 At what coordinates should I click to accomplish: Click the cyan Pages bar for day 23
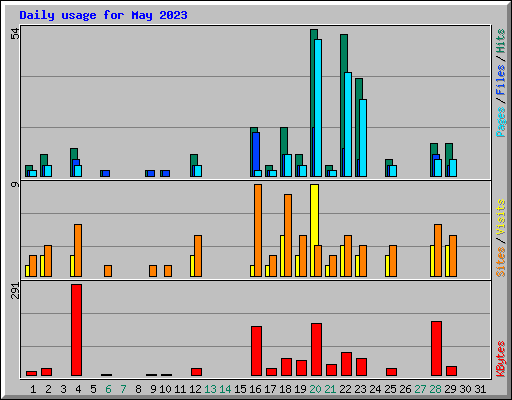[363, 138]
